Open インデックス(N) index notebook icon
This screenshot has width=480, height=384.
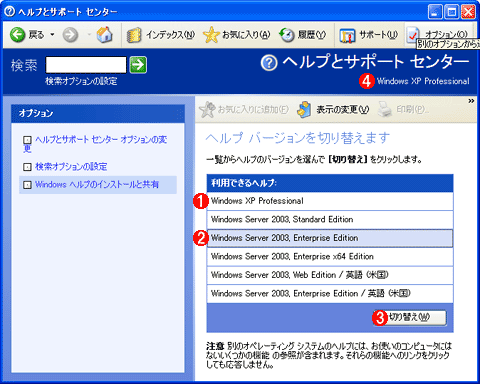(134, 35)
